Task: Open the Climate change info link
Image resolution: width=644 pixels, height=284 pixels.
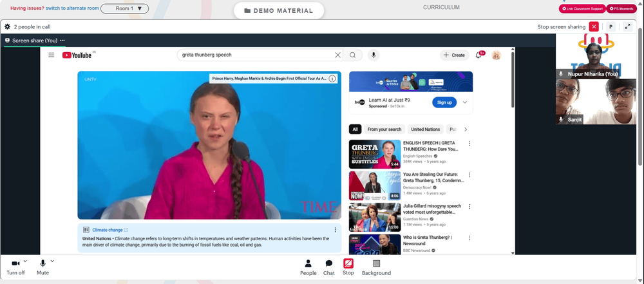Action: tap(110, 230)
